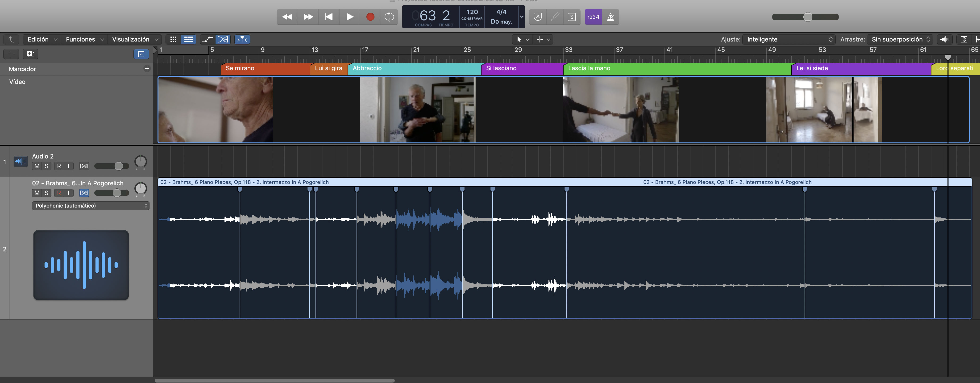Click Go to Beginning transport button
The image size is (980, 383).
click(x=329, y=17)
